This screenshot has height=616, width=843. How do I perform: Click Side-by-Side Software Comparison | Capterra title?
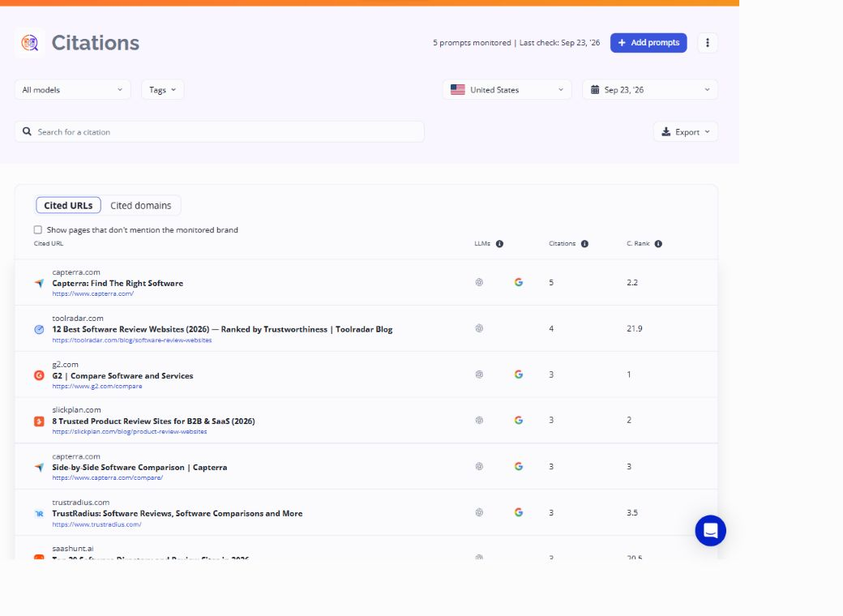tap(139, 468)
